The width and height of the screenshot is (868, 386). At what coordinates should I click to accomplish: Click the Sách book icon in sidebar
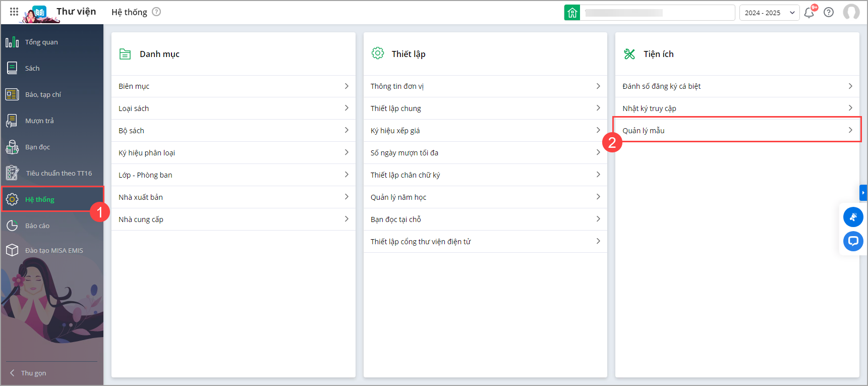(12, 68)
